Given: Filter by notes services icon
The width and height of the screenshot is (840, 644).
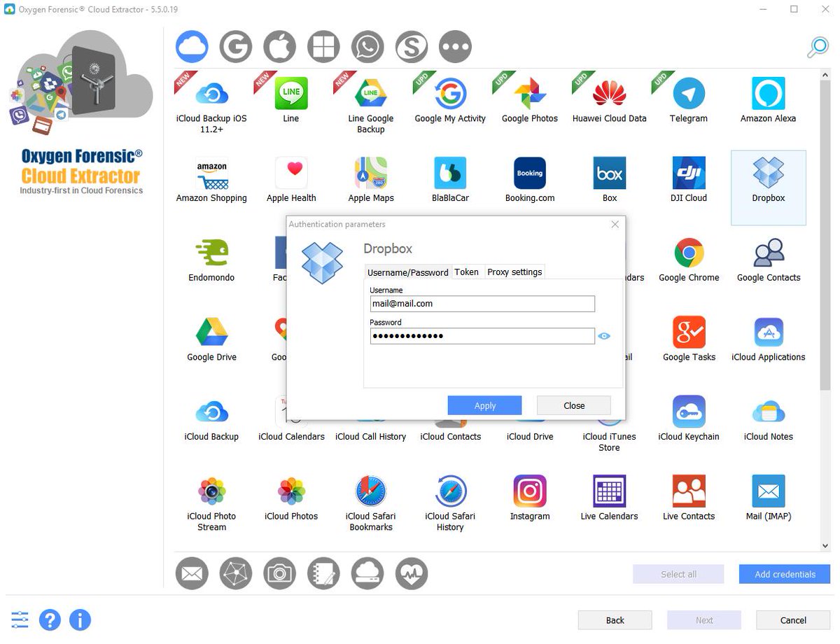Looking at the screenshot, I should [323, 574].
